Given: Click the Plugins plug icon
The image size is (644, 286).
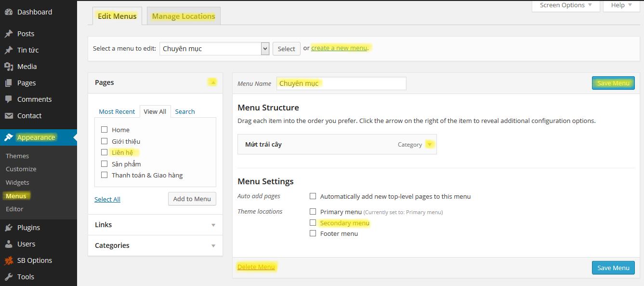Looking at the screenshot, I should 9,228.
